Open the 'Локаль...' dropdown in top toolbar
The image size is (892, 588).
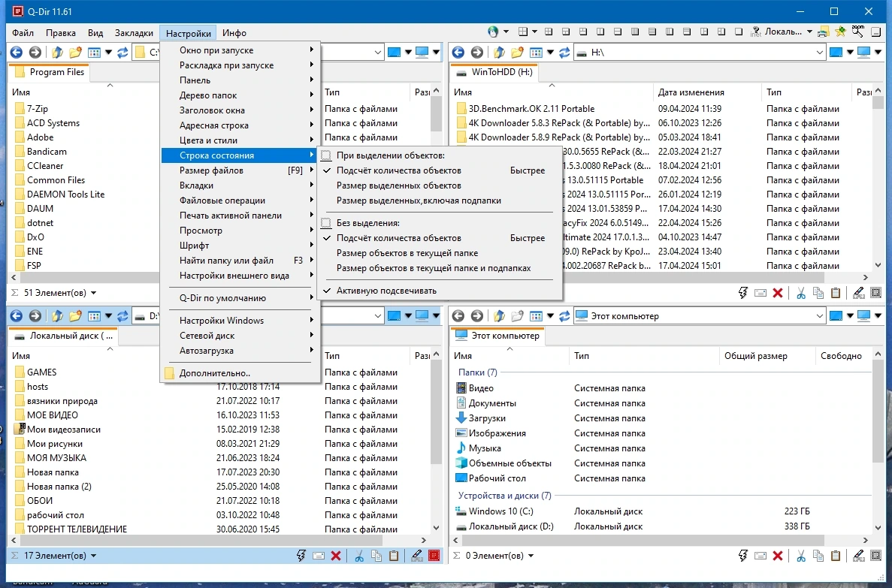(809, 32)
